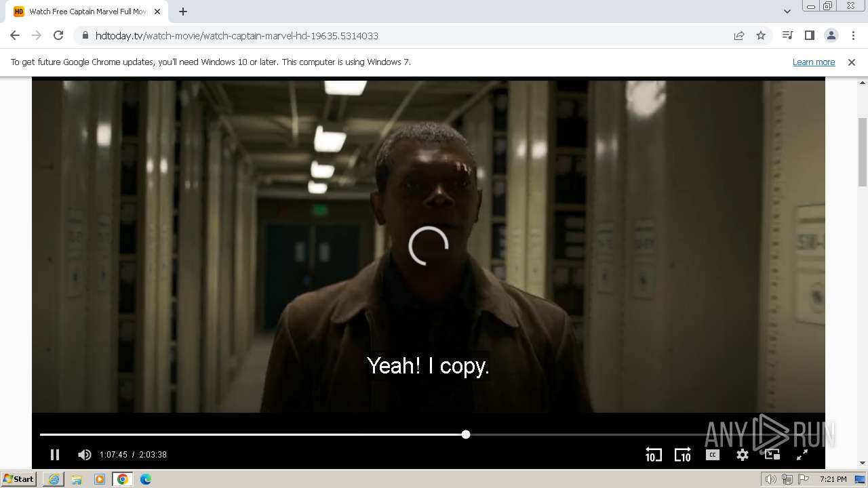868x488 pixels.
Task: Open the clock showing 7:21 PM
Action: (x=833, y=479)
